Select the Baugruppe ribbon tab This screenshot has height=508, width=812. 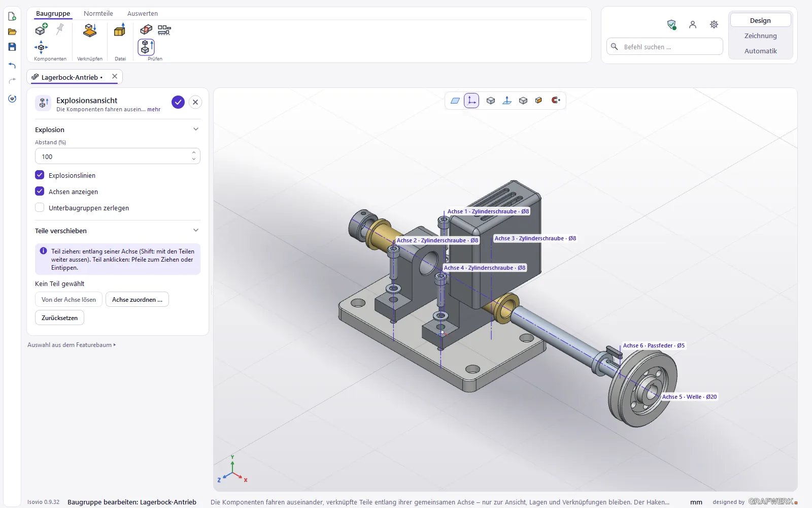point(53,14)
